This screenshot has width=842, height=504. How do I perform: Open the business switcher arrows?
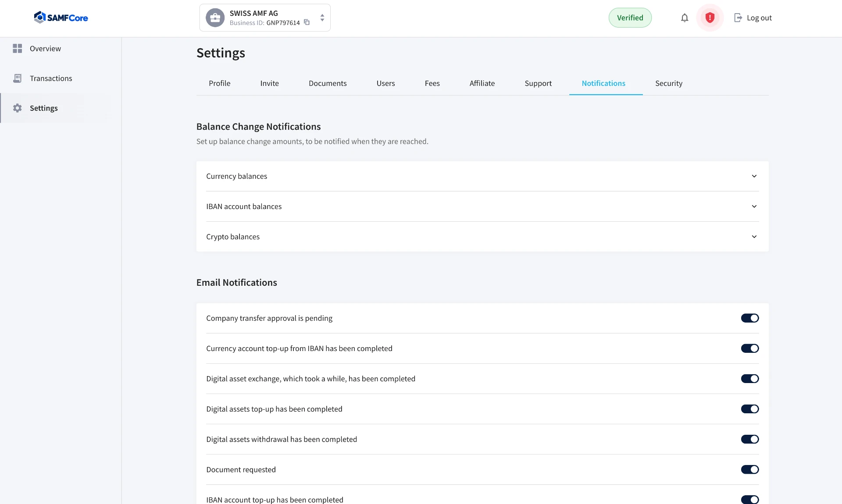pos(322,18)
